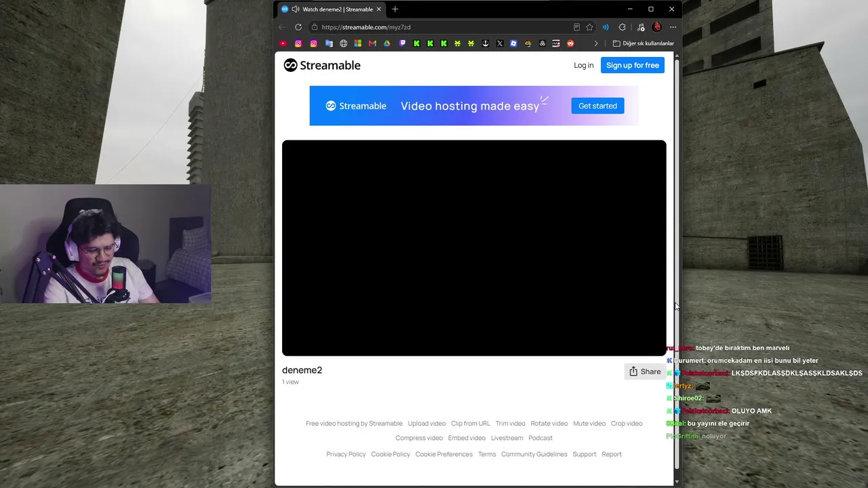Click the "Video hosting made easy" banner text

470,106
